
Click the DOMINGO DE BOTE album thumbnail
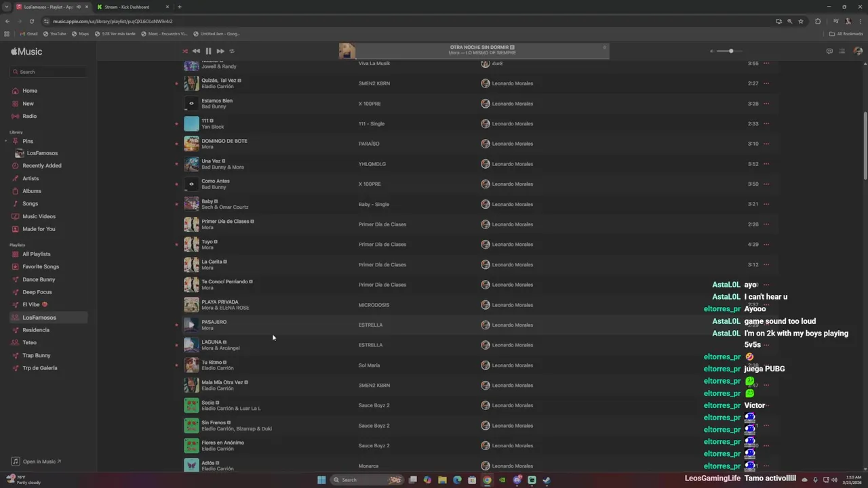tap(191, 144)
